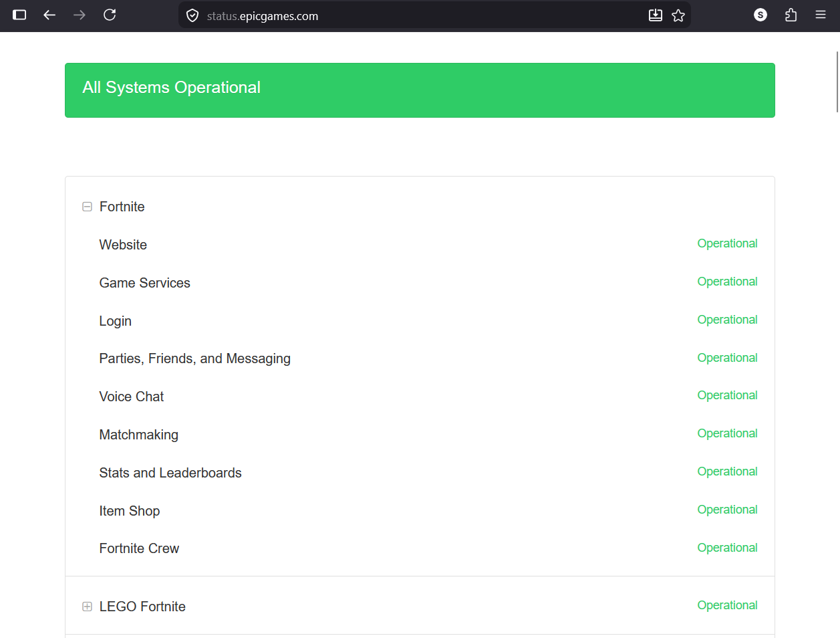Open the S profile account icon
The image size is (840, 638).
[760, 15]
